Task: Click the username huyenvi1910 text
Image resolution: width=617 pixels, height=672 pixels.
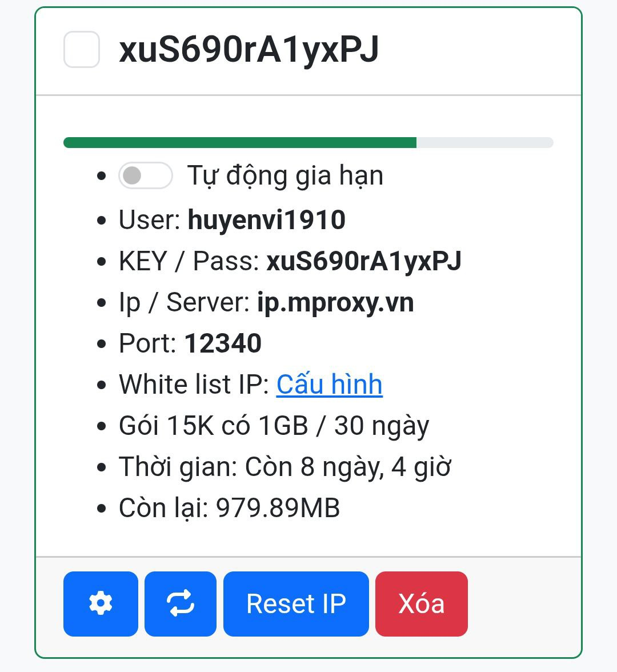Action: pyautogui.click(x=267, y=219)
